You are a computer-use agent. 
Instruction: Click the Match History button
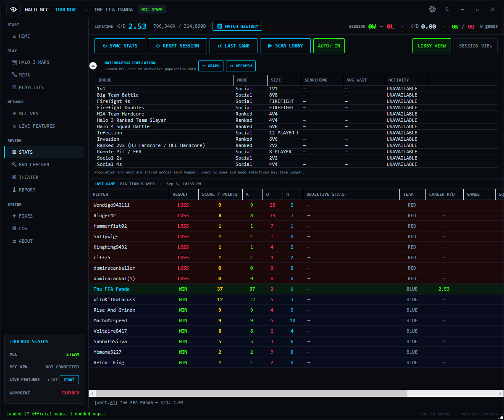pyautogui.click(x=237, y=26)
